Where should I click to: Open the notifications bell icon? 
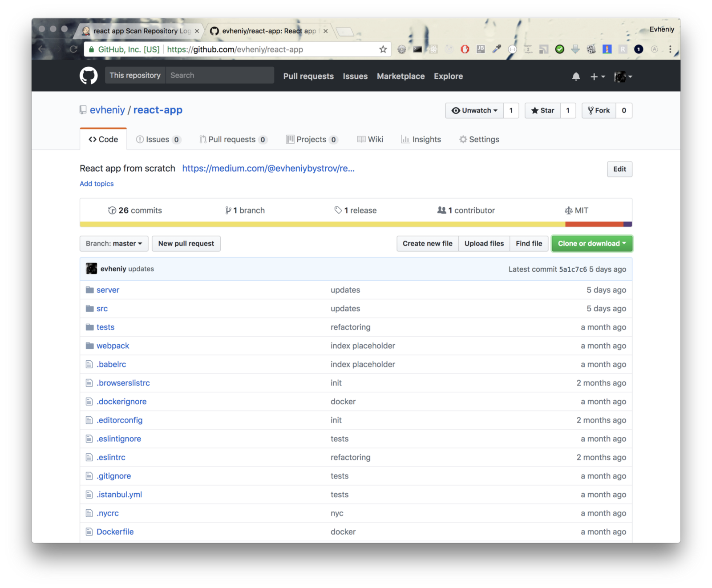576,77
